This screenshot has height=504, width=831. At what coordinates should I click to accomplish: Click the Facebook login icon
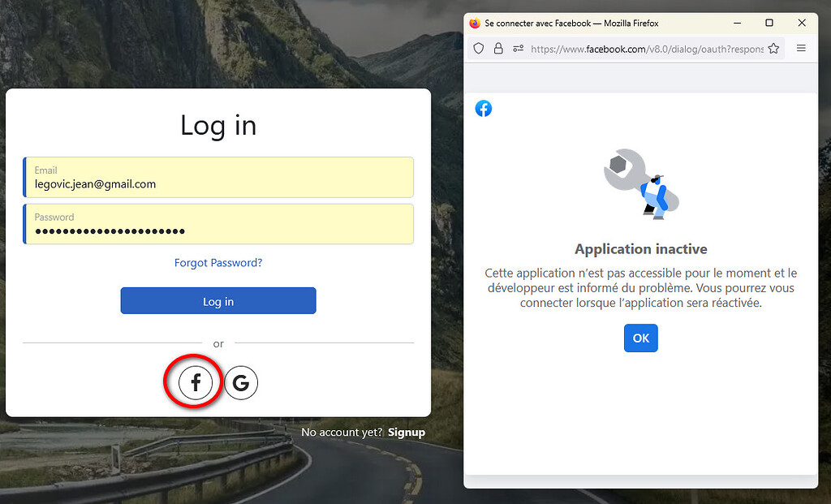coord(195,382)
